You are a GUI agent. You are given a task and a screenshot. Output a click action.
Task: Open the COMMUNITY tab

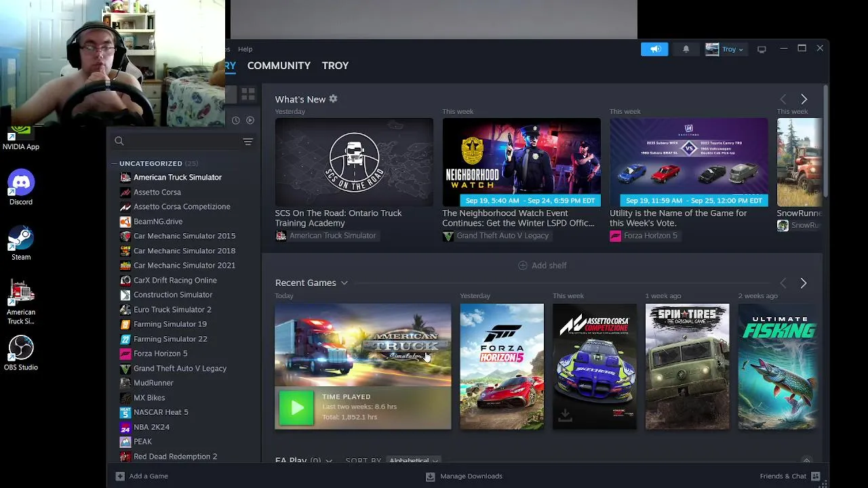(x=279, y=66)
